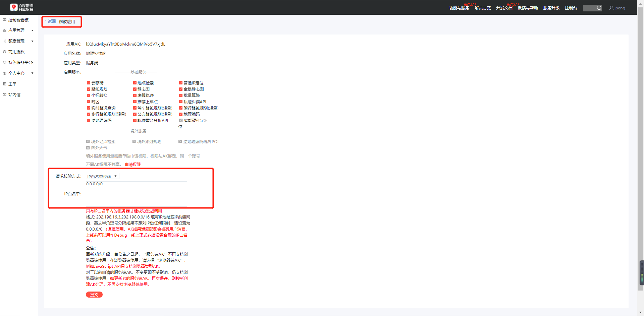This screenshot has width=644, height=316.
Task: Click the 站内信 envelope icon in sidebar
Action: [x=5, y=95]
